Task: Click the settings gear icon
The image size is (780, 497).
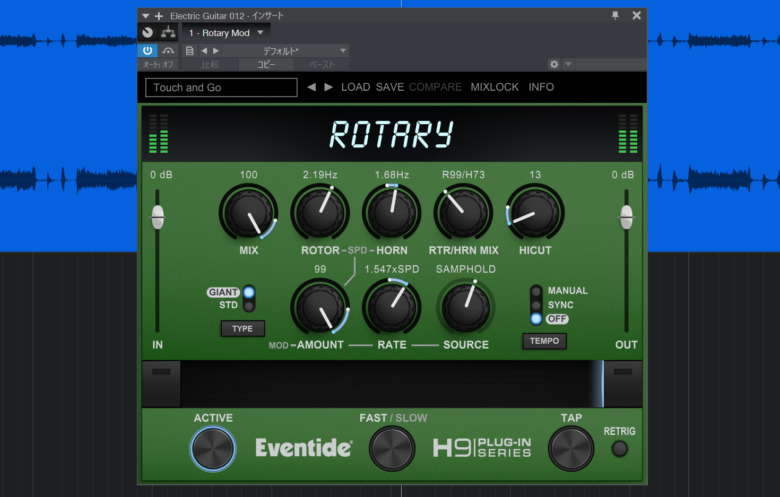Action: click(x=554, y=64)
